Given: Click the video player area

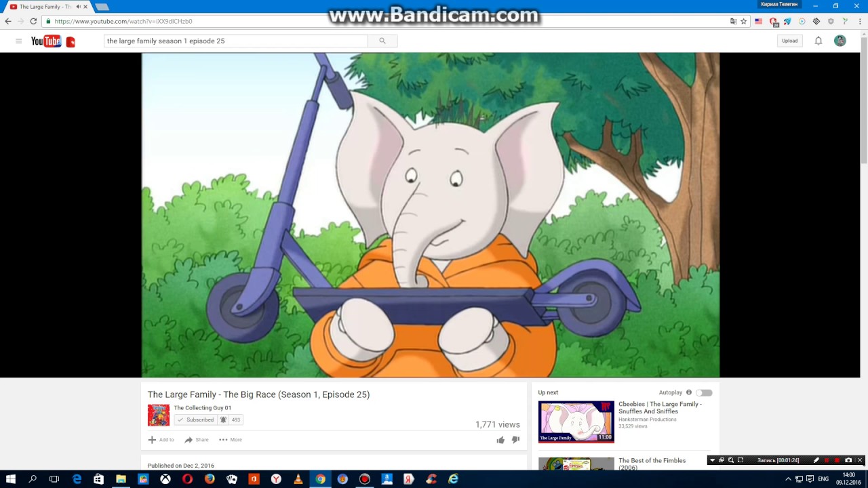Looking at the screenshot, I should click(431, 215).
